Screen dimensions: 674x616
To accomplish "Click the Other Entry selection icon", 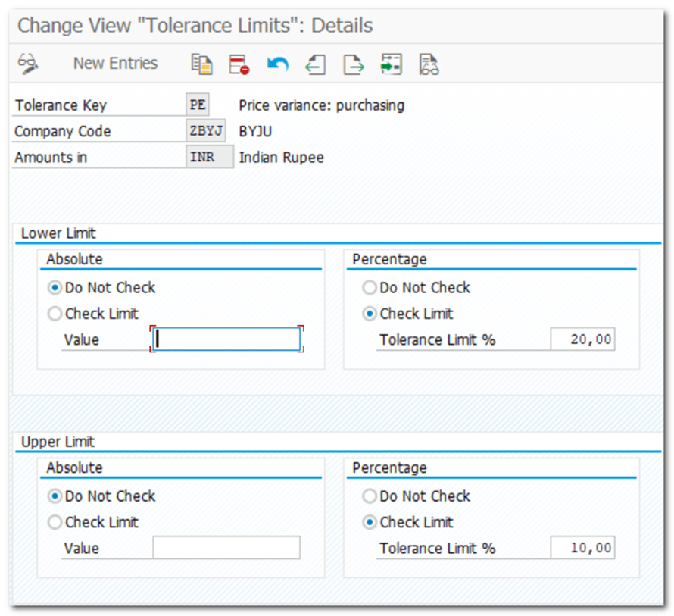I will point(391,64).
